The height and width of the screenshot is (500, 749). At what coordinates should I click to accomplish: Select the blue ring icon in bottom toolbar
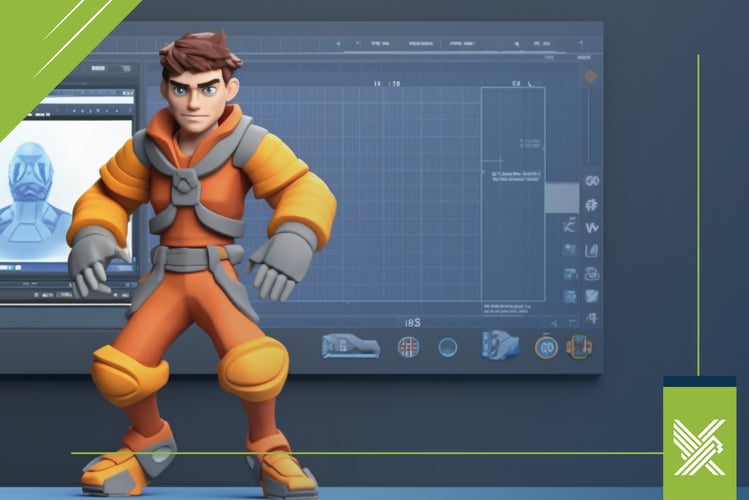point(448,347)
